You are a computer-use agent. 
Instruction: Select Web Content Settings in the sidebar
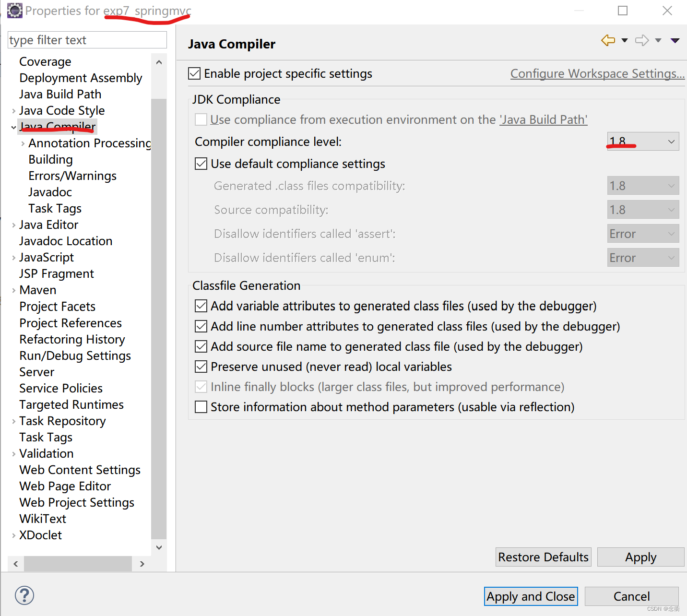80,470
